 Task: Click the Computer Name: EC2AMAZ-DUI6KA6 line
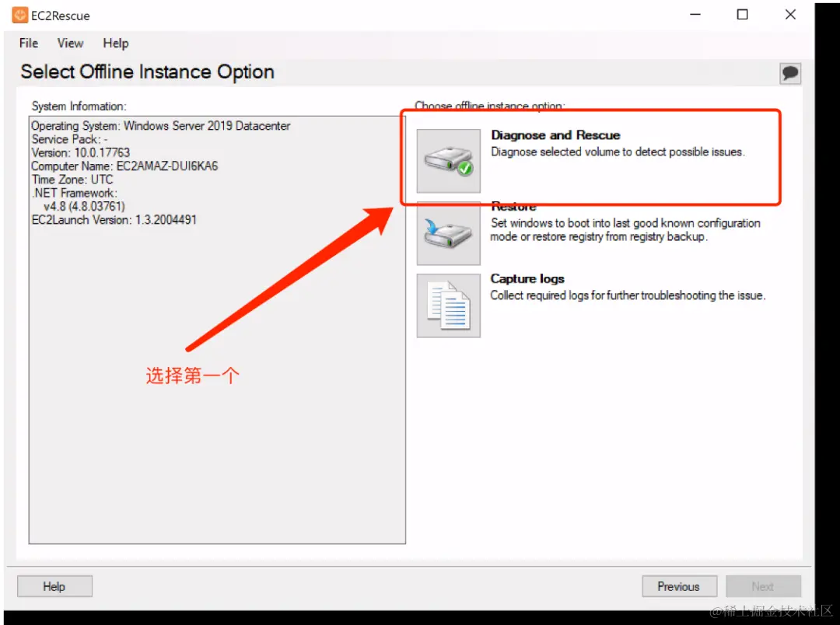[124, 166]
